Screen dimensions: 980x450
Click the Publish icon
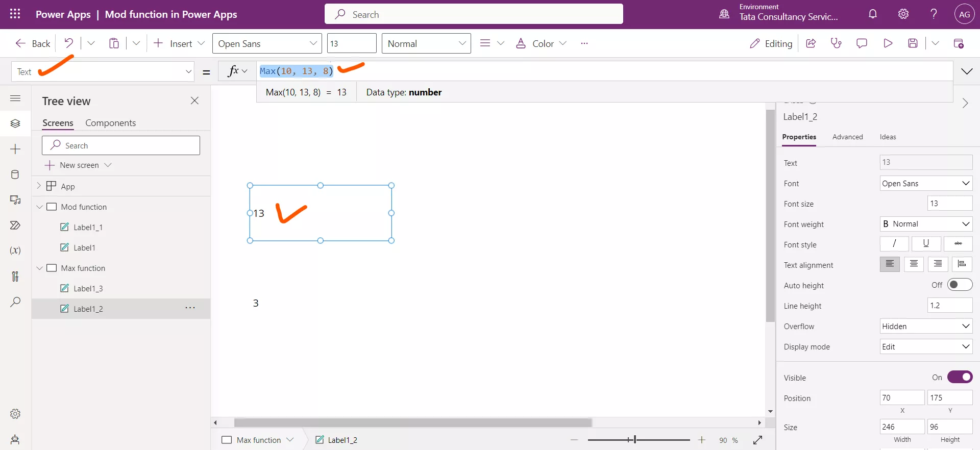tap(959, 43)
